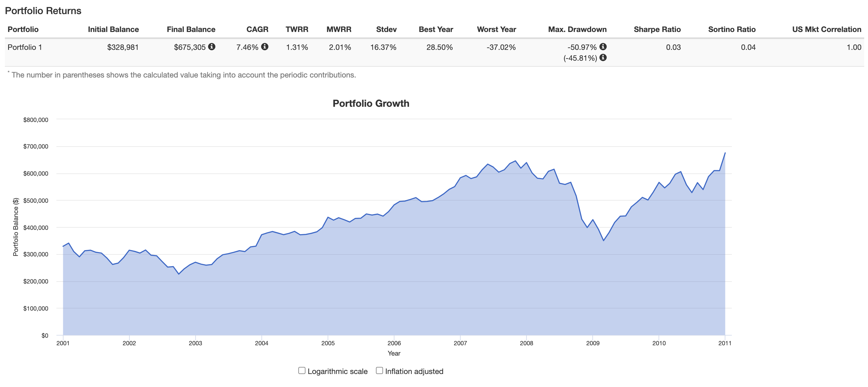Click info icon beside (-45.81%) drawdown value
The width and height of the screenshot is (868, 387).
pyautogui.click(x=603, y=57)
